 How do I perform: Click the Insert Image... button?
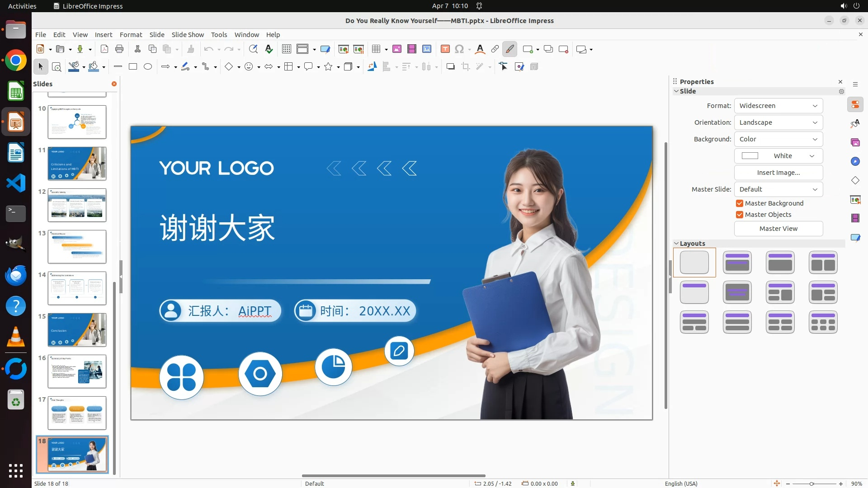[x=778, y=173]
